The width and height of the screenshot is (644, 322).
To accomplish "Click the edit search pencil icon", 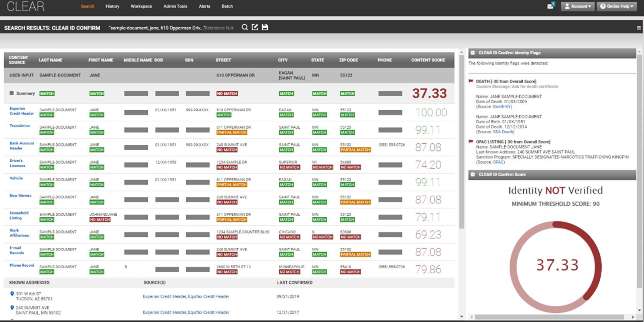I will [x=255, y=27].
